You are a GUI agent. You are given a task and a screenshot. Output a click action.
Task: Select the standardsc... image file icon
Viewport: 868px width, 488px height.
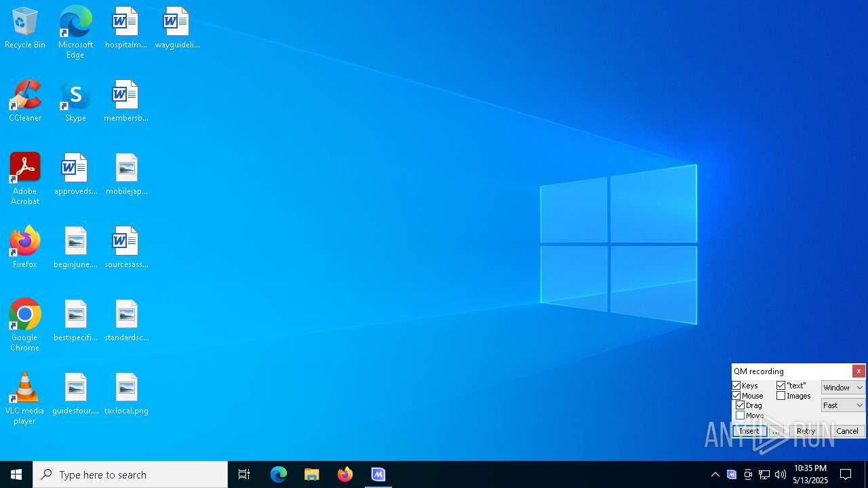126,321
